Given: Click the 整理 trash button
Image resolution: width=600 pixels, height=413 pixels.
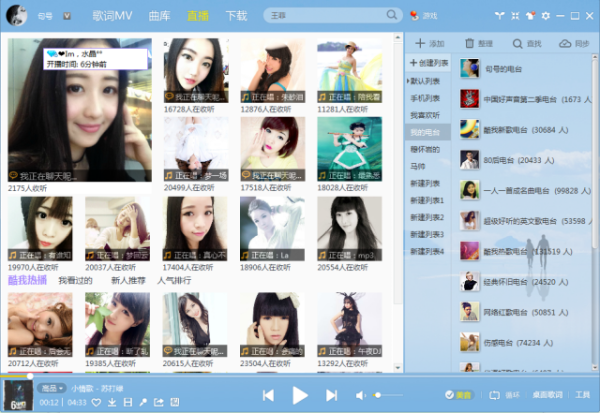Looking at the screenshot, I should pyautogui.click(x=479, y=43).
